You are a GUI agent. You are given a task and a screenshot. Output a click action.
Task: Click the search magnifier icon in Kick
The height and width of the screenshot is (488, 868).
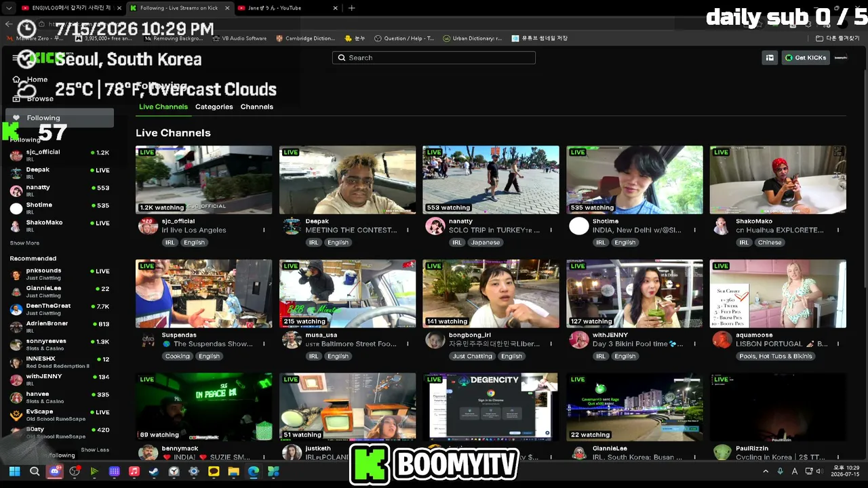point(342,58)
